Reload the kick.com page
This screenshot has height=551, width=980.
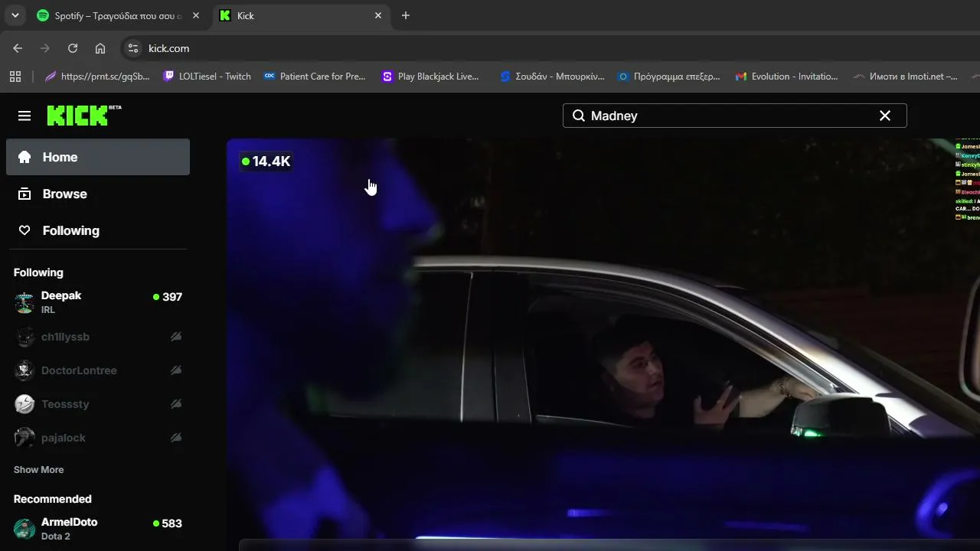[x=73, y=48]
